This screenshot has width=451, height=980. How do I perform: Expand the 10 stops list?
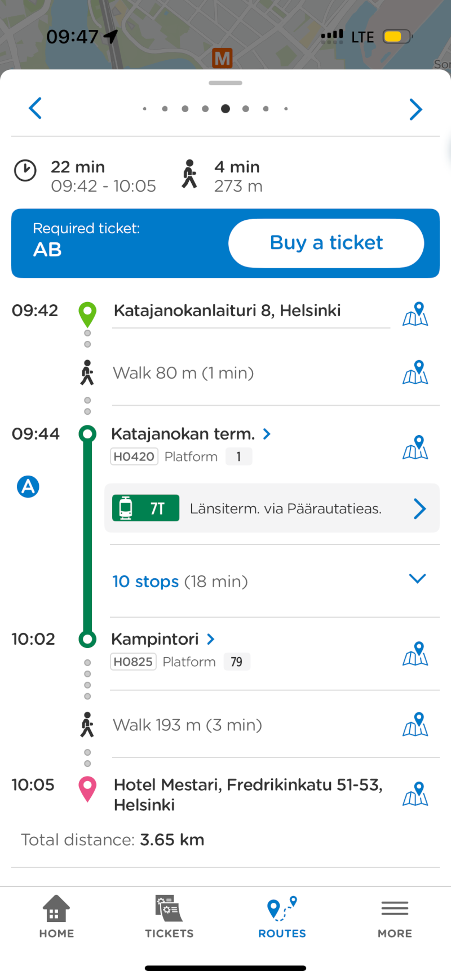click(x=417, y=579)
